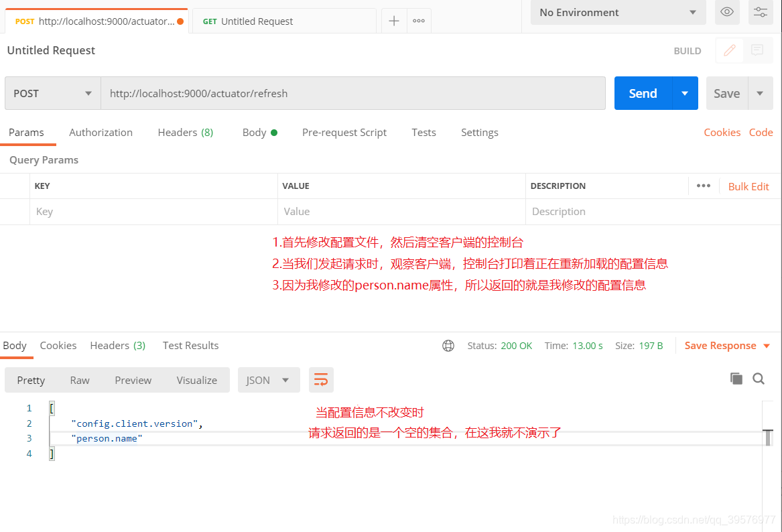Click the BUILD mode button
The image size is (782, 532).
pos(688,51)
